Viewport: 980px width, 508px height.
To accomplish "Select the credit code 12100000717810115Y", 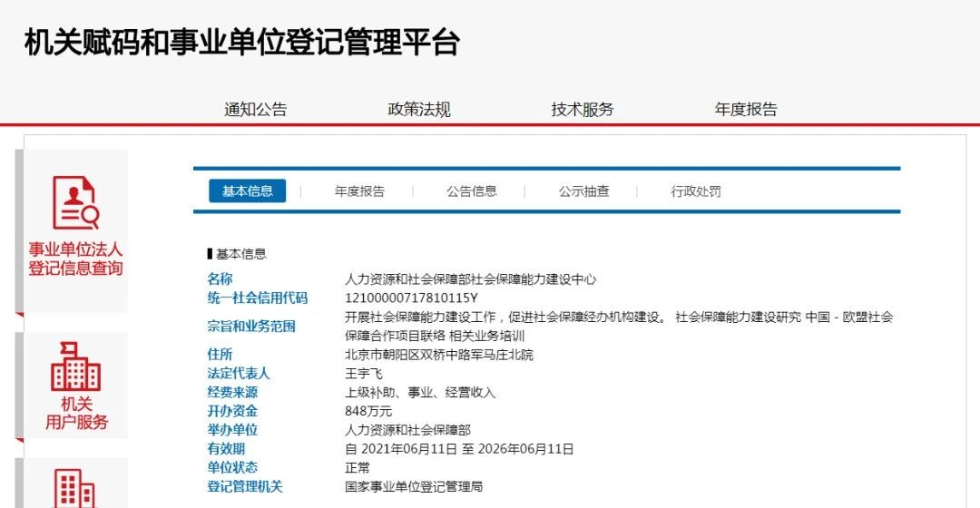I will pos(411,298).
